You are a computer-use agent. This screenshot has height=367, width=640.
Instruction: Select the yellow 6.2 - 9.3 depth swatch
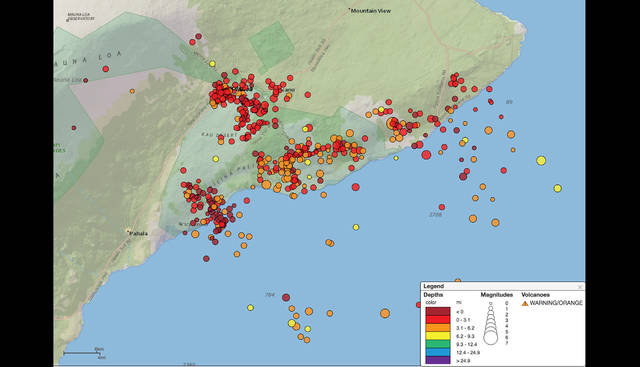[438, 336]
